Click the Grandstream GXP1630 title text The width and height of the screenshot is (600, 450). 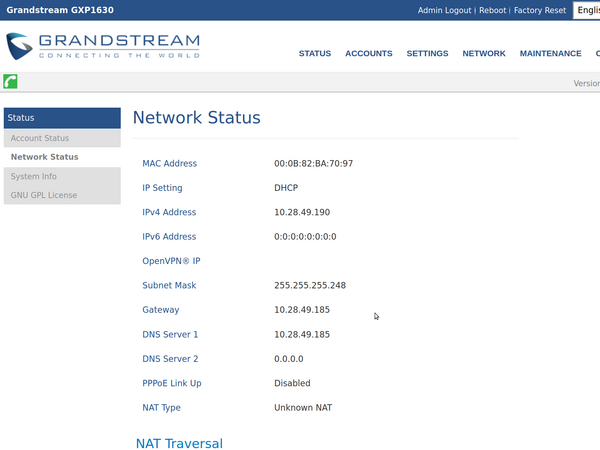[60, 10]
